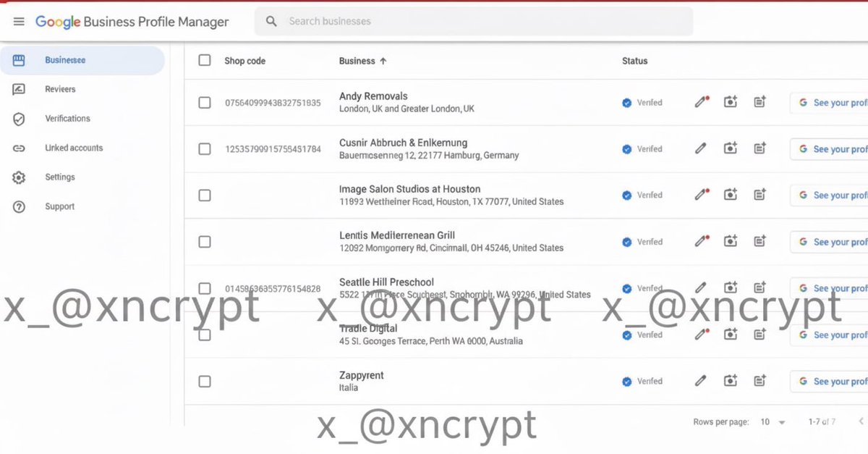Toggle the select-all header checkbox
The image size is (868, 454).
[205, 61]
